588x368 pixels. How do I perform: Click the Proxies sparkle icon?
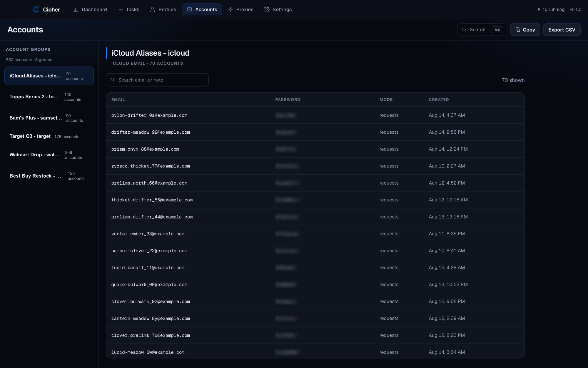click(x=230, y=9)
